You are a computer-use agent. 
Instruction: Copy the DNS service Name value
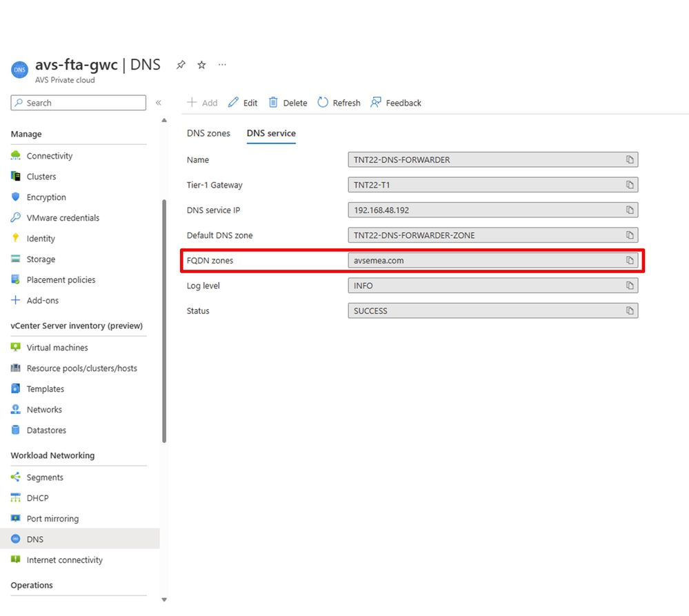(x=629, y=160)
